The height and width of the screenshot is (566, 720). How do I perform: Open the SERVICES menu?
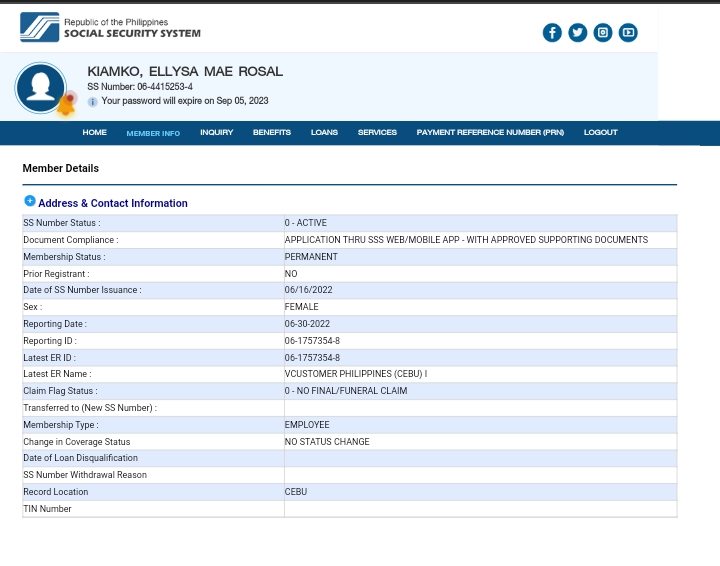(377, 133)
